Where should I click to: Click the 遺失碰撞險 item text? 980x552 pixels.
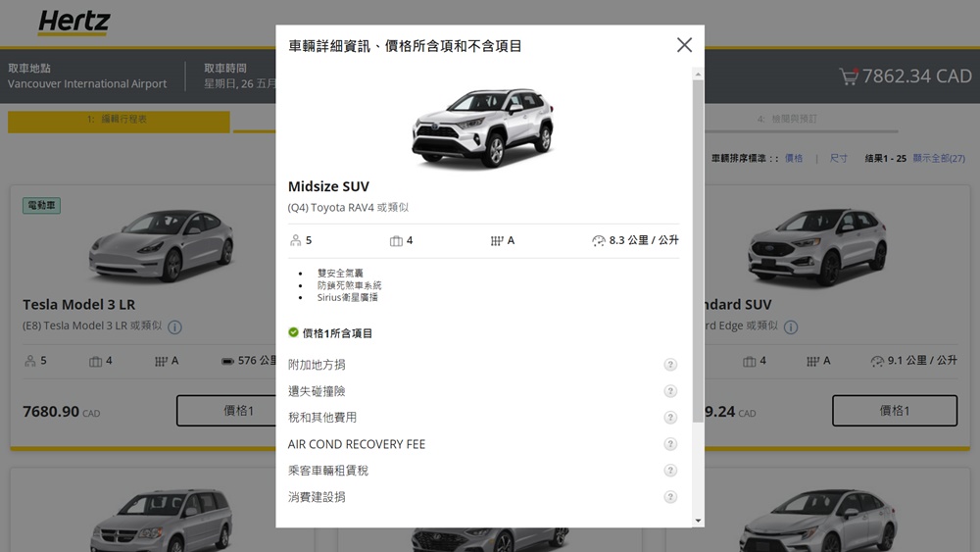tap(317, 391)
